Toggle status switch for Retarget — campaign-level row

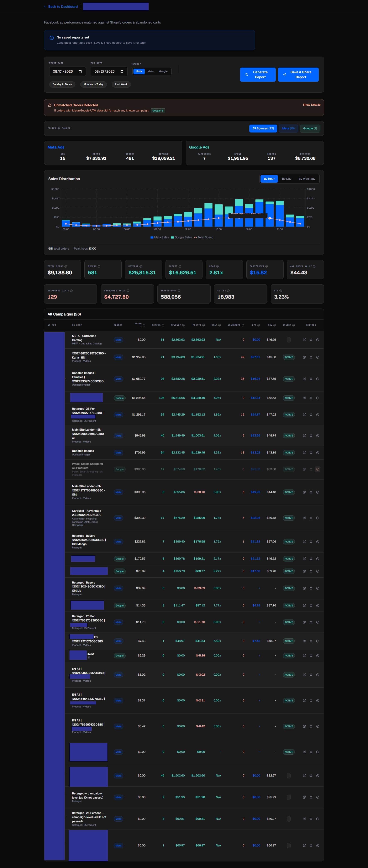(x=289, y=797)
